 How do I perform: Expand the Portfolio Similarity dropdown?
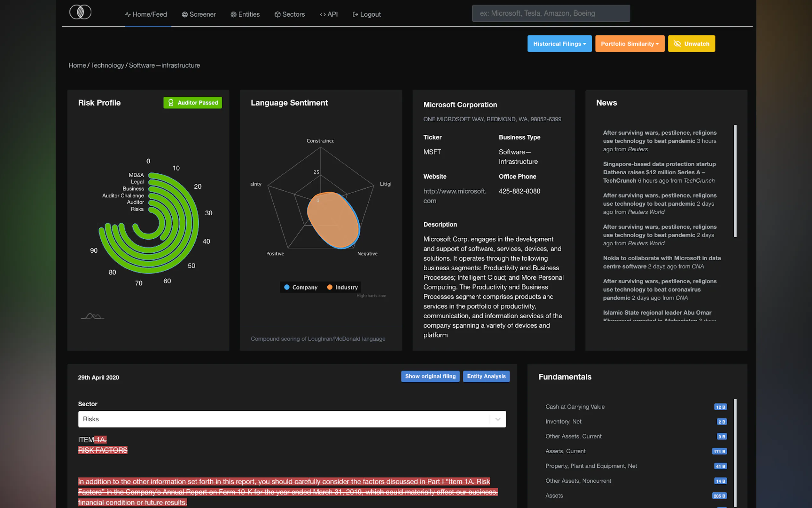tap(630, 44)
